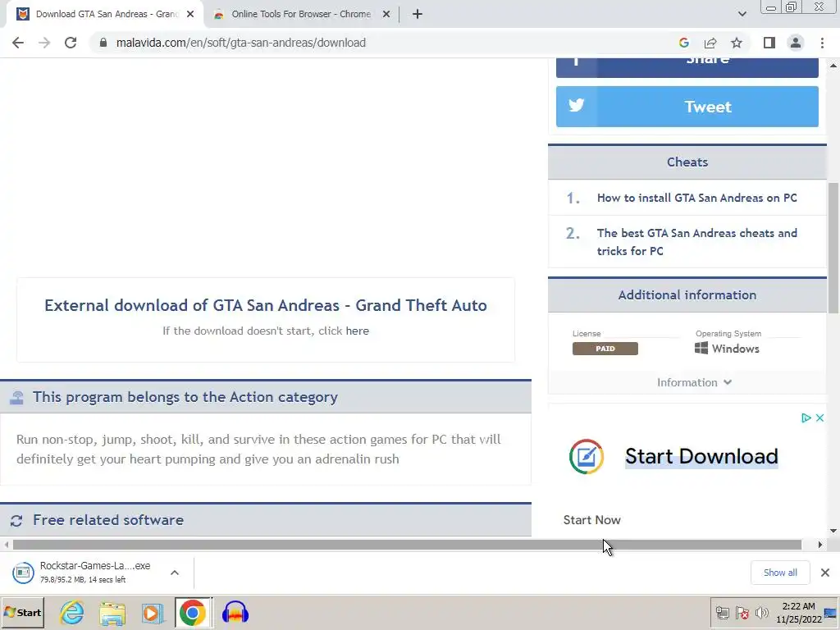Image resolution: width=840 pixels, height=630 pixels.
Task: Open the taskbar file explorer folder icon
Action: (x=112, y=613)
